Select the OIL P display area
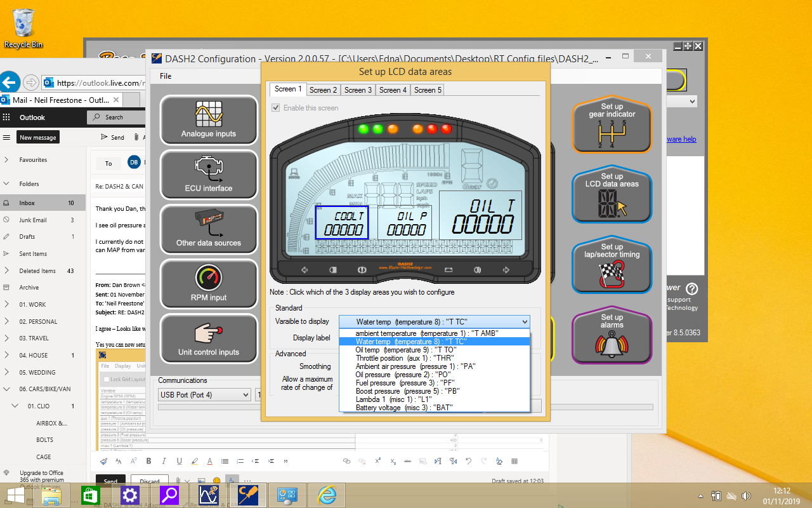The width and height of the screenshot is (812, 508). coord(405,222)
